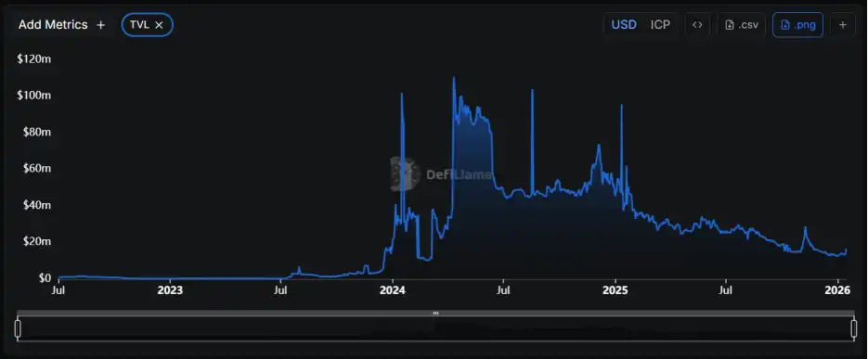Click the $60m axis label
The height and width of the screenshot is (359, 868).
tap(36, 168)
